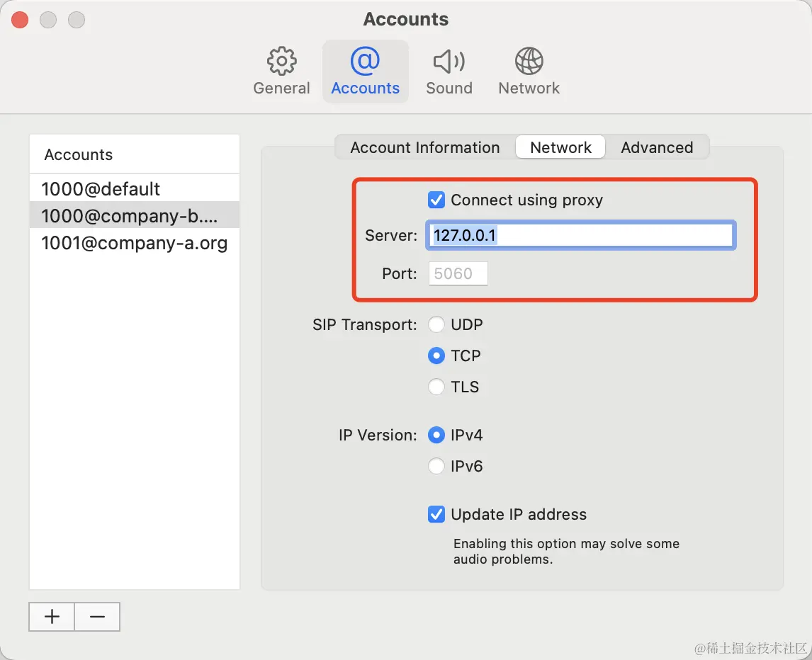Image resolution: width=812 pixels, height=660 pixels.
Task: Select TLS SIP transport
Action: (436, 387)
